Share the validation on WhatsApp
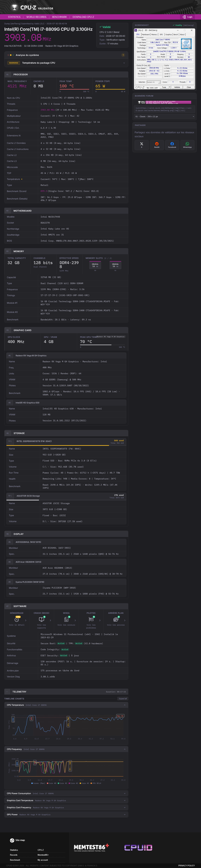This screenshot has width=201, height=868. 187,145
